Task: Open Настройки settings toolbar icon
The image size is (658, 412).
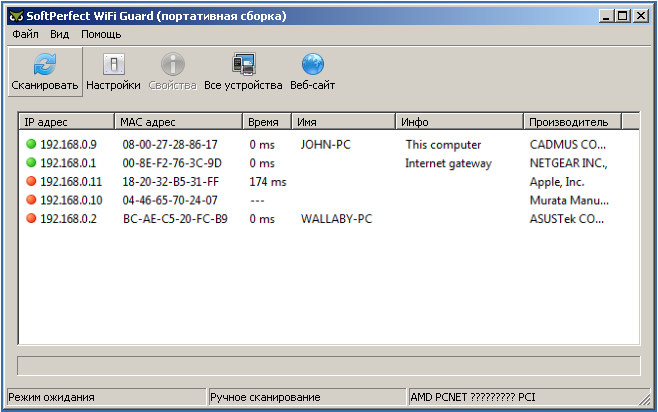Action: click(x=114, y=64)
